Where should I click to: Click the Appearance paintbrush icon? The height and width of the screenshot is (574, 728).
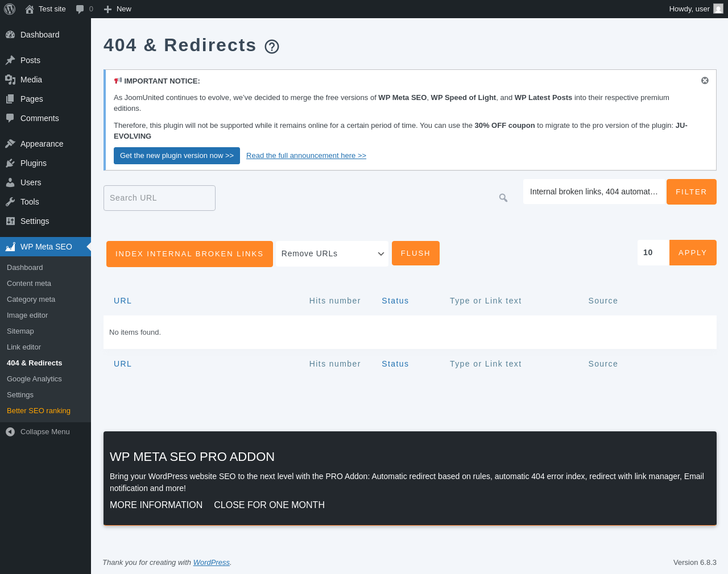pyautogui.click(x=10, y=144)
